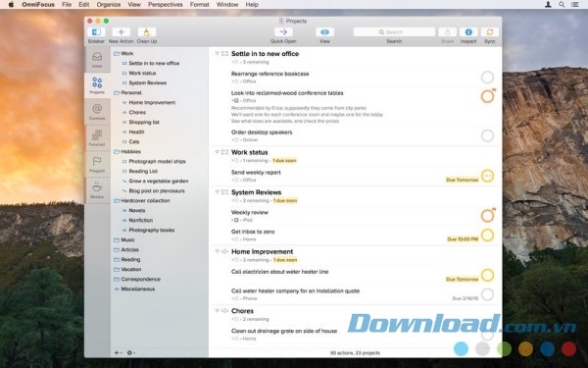Toggle the Sidebar button in toolbar

pyautogui.click(x=96, y=32)
